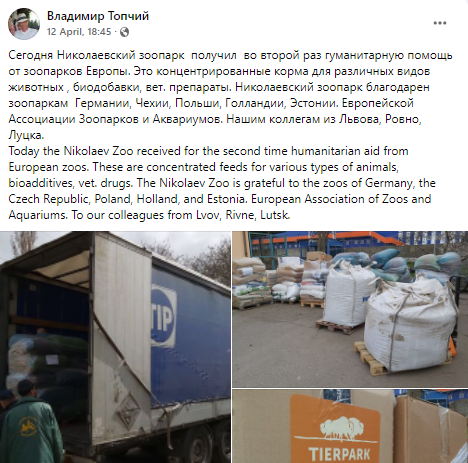The width and height of the screenshot is (468, 463).
Task: Click the Russian paragraph starting with Сегодня
Action: click(230, 95)
